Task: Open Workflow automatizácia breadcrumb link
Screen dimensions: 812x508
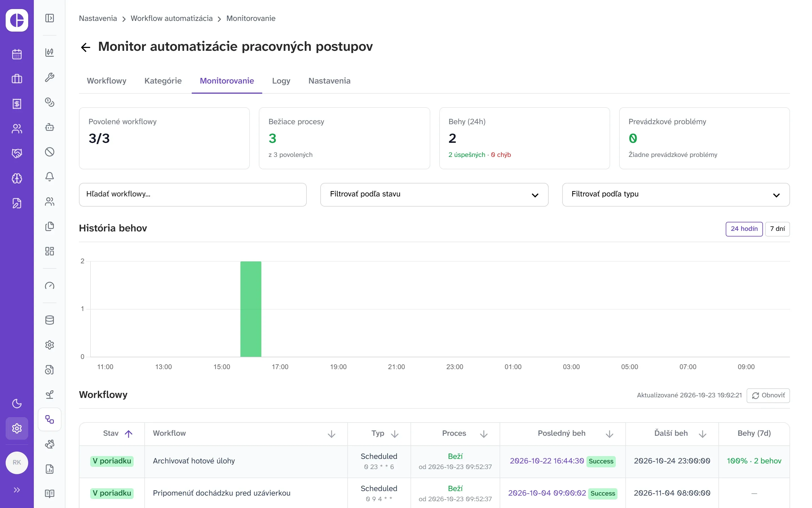Action: 171,18
